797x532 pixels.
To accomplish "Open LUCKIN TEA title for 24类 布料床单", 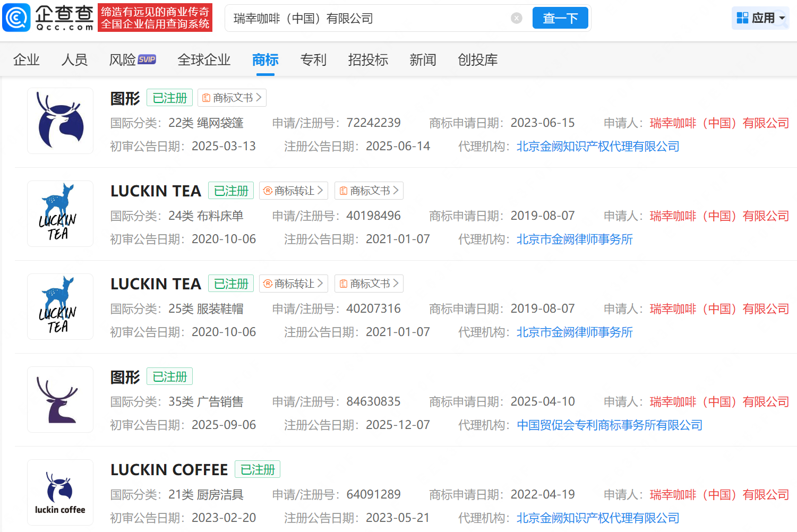I will click(x=156, y=191).
